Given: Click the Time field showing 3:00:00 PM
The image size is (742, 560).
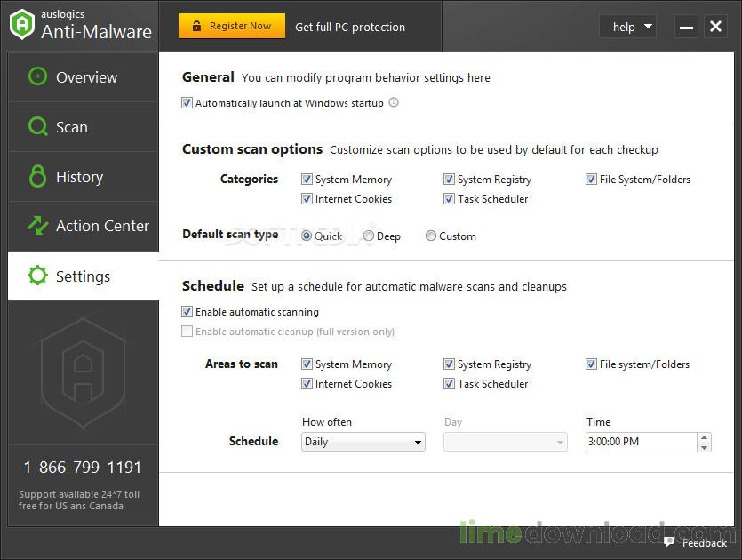Looking at the screenshot, I should 641,442.
